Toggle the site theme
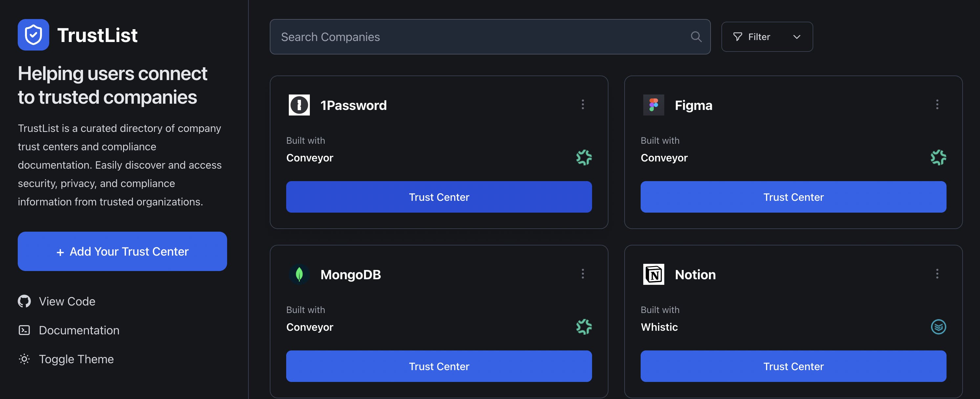 click(x=66, y=359)
